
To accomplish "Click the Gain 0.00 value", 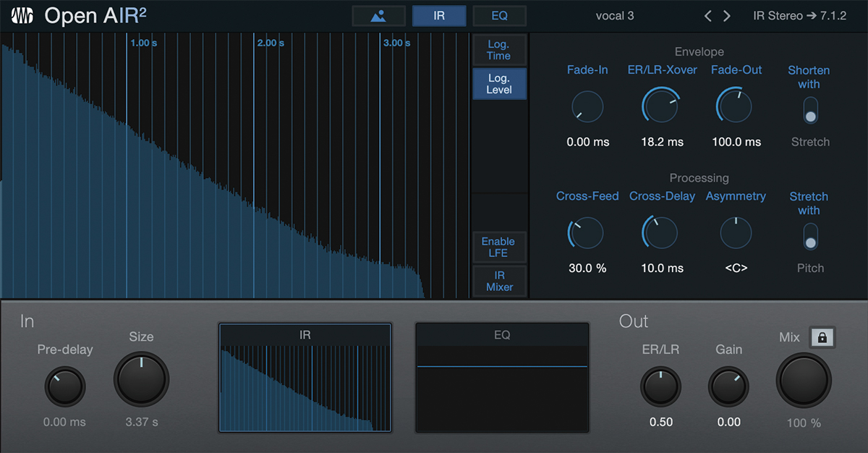I will tap(728, 422).
